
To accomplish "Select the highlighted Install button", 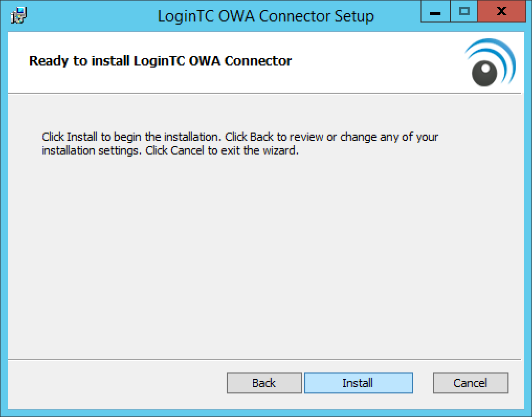I will [x=358, y=383].
